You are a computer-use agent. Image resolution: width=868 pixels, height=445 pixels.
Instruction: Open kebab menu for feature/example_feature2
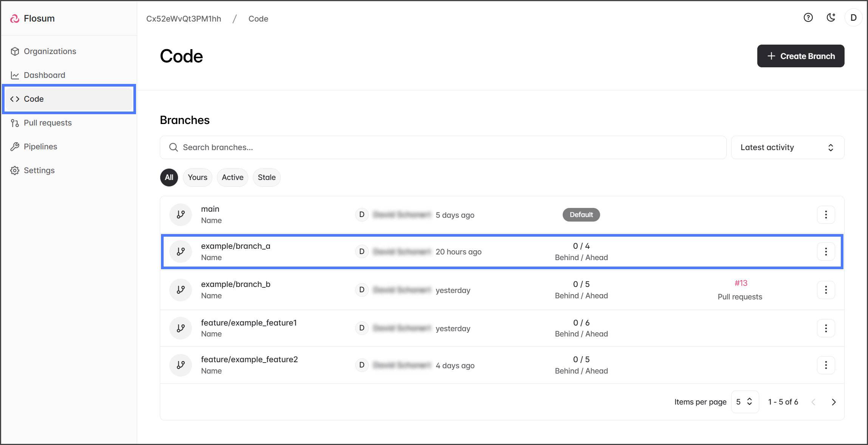[x=826, y=365]
